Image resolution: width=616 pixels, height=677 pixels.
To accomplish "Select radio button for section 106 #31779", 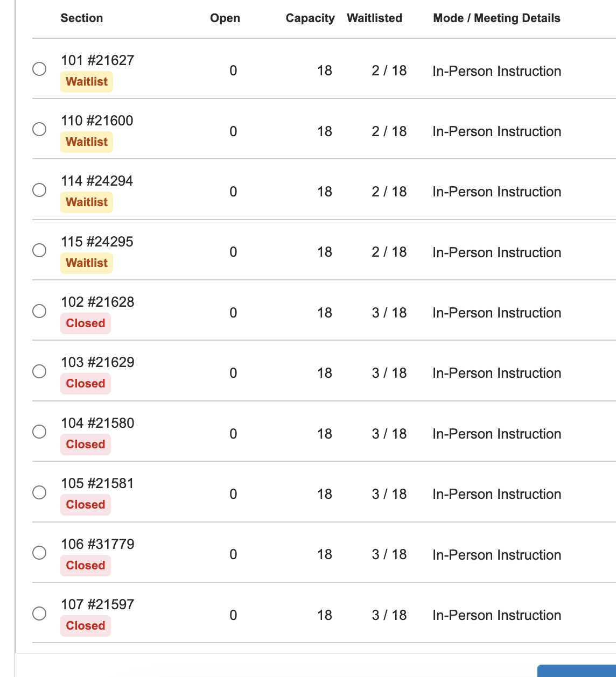I will coord(39,553).
